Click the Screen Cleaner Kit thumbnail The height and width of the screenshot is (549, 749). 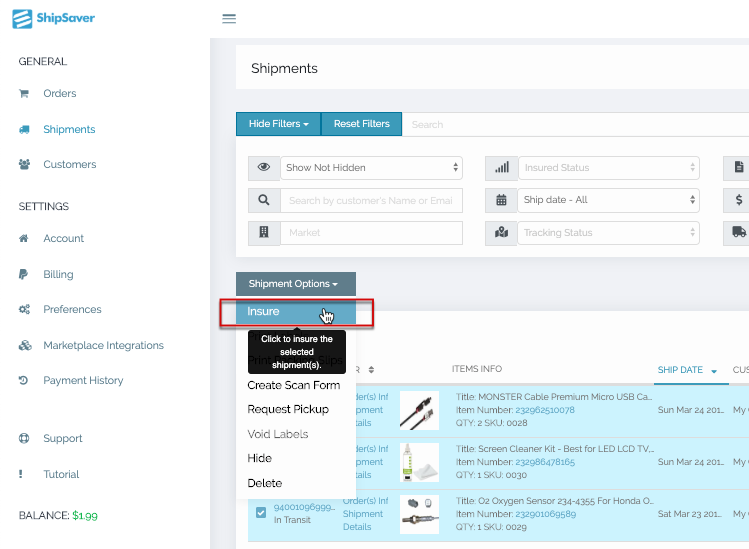pyautogui.click(x=419, y=462)
